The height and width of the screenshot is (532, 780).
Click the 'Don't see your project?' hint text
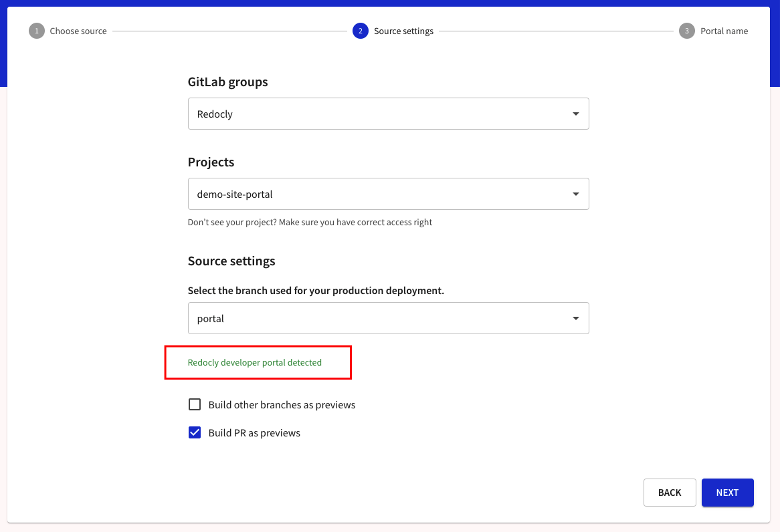pyautogui.click(x=310, y=223)
